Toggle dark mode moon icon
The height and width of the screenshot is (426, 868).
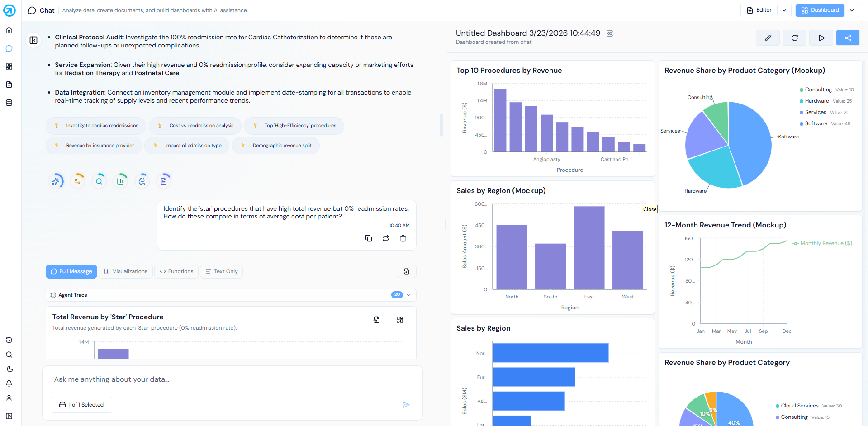tap(9, 369)
